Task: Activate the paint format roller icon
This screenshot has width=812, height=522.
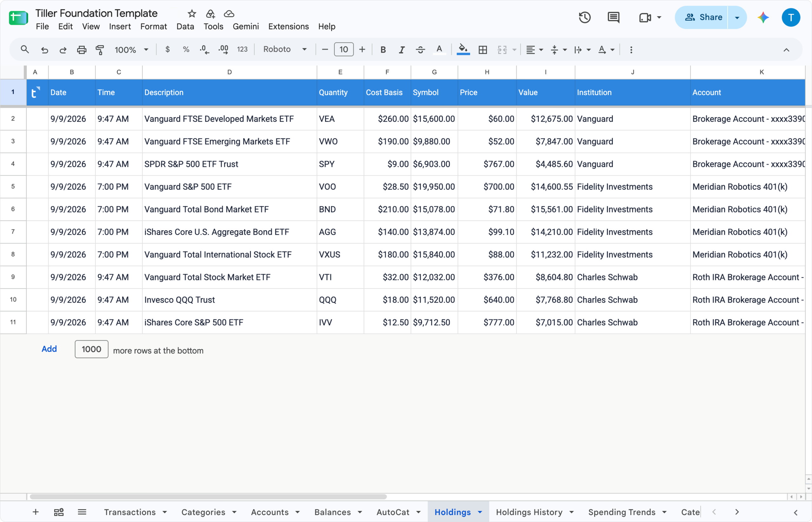Action: [100, 50]
